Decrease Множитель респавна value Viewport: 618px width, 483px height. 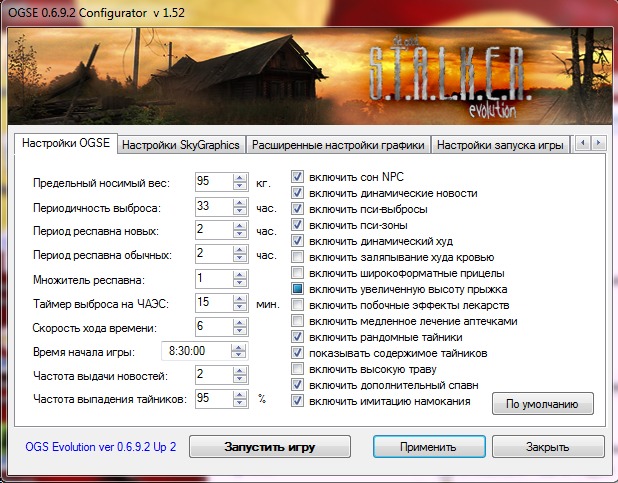pos(240,283)
